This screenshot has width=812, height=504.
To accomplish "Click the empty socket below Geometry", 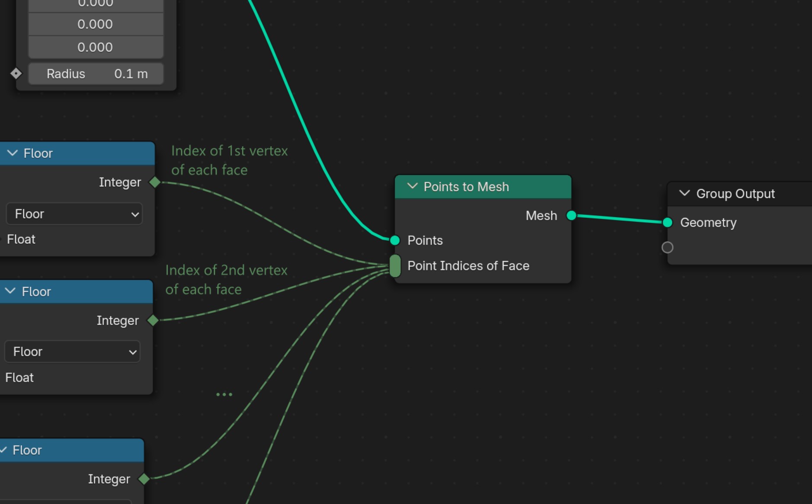I will 667,247.
